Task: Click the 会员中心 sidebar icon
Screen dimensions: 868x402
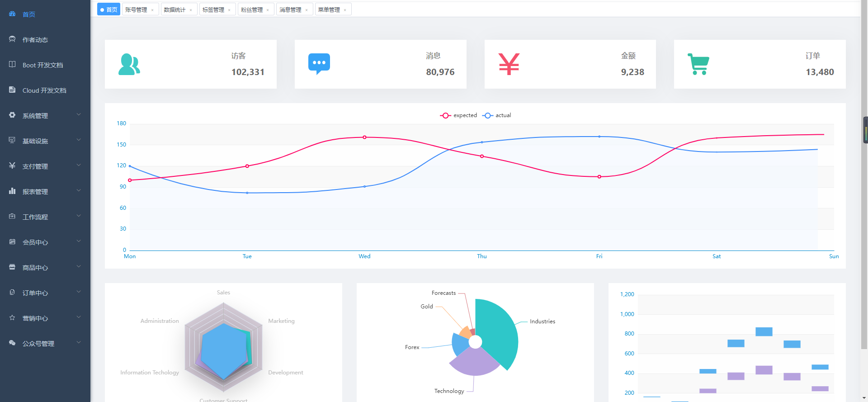Action: pyautogui.click(x=12, y=241)
